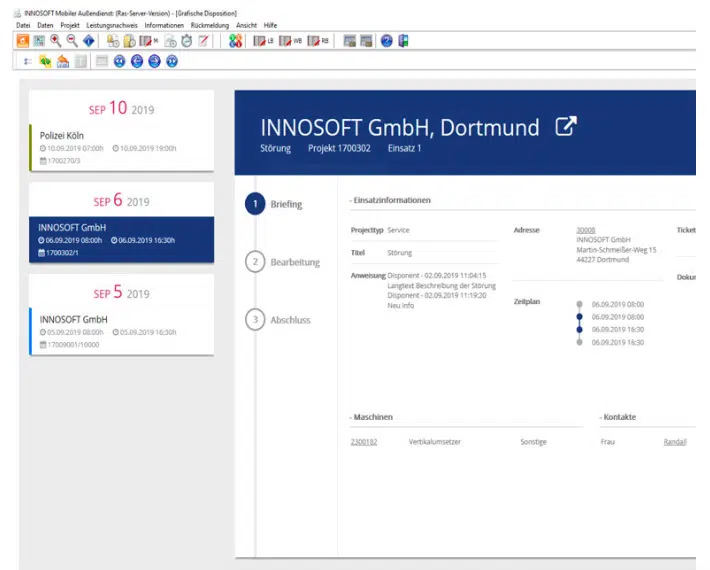Open the Rückmeldung menu
The image size is (710, 570).
(x=209, y=24)
